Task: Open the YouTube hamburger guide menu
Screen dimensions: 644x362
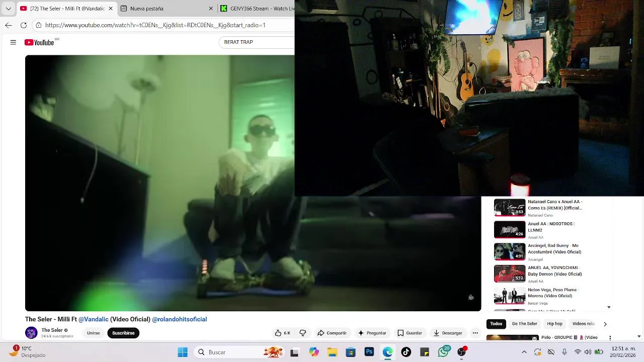Action: pyautogui.click(x=13, y=42)
